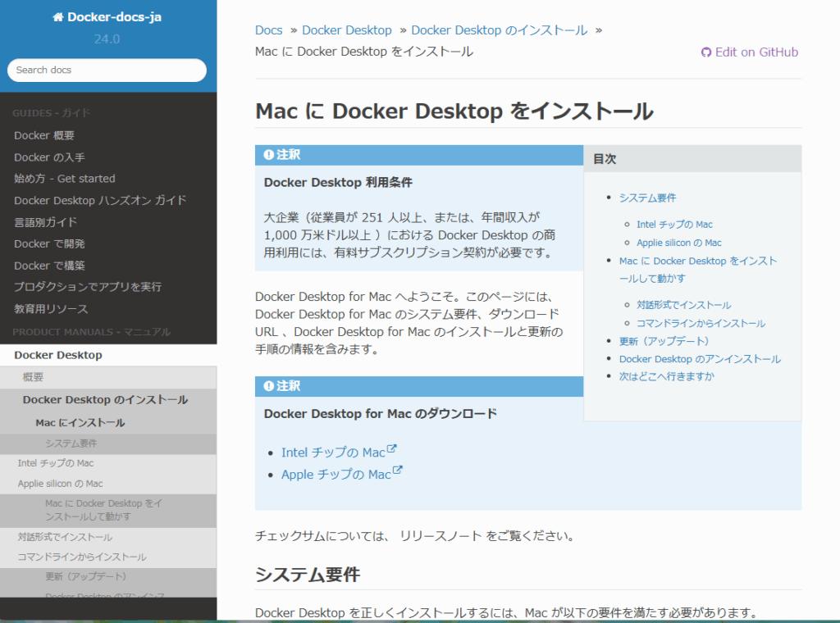Open the Docker-docs-ja home link
The image size is (840, 623).
(x=107, y=17)
